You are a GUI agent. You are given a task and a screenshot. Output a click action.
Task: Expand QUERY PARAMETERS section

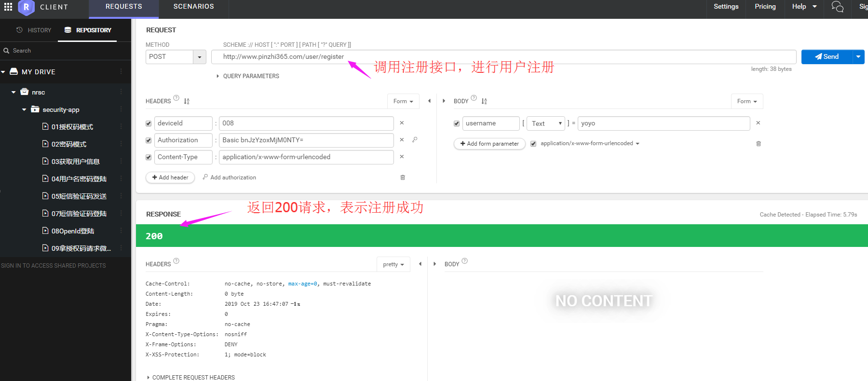pos(248,76)
